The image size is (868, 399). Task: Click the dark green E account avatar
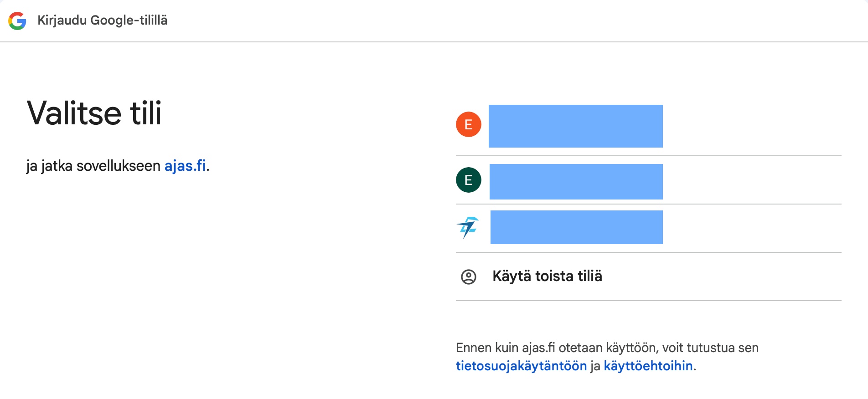coord(468,180)
